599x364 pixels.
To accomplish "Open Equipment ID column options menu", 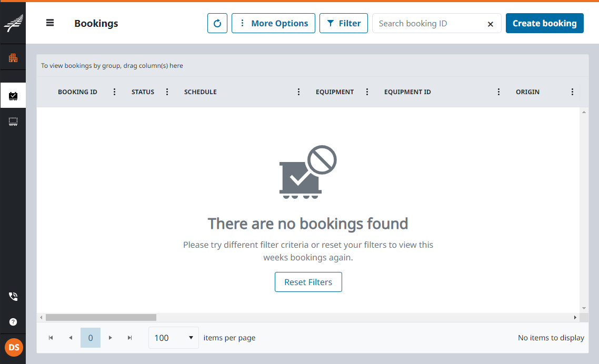I will point(498,92).
